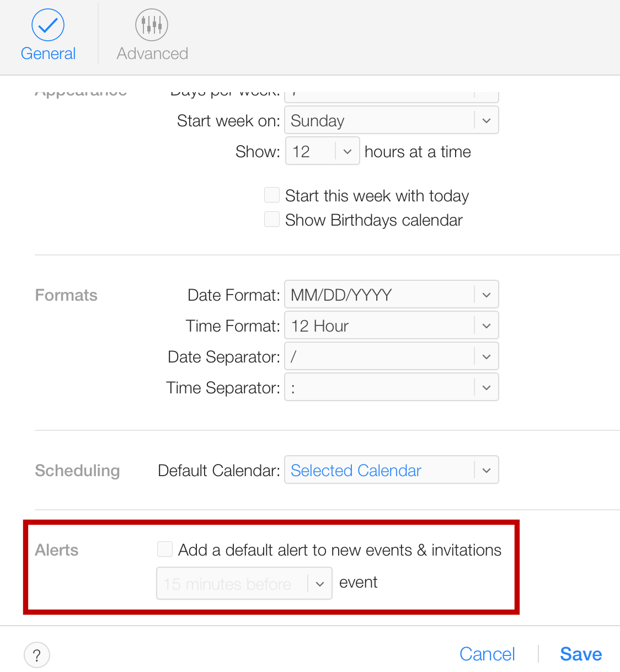The height and width of the screenshot is (672, 620).
Task: Click the help question mark icon
Action: click(x=37, y=655)
